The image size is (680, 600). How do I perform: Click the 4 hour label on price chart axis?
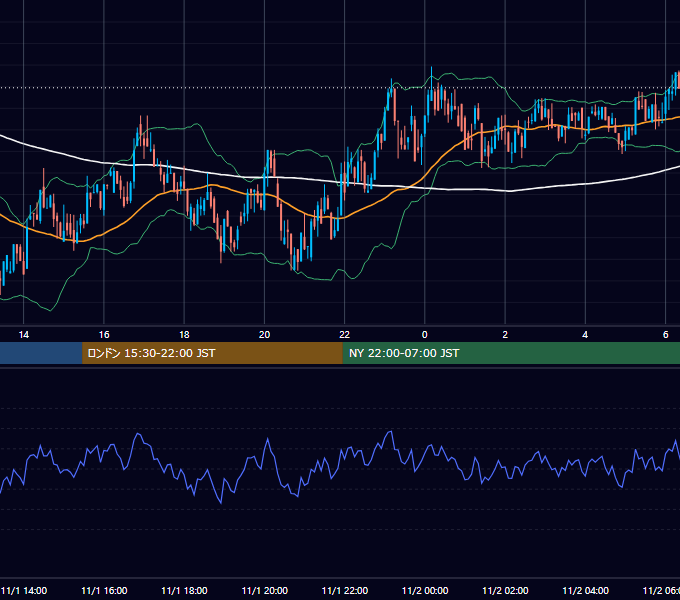pos(585,335)
